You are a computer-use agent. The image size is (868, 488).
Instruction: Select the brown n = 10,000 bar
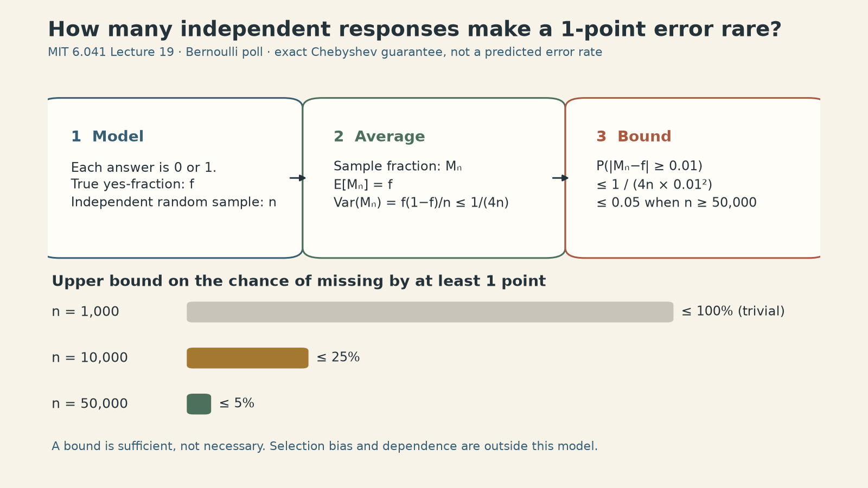[247, 358]
